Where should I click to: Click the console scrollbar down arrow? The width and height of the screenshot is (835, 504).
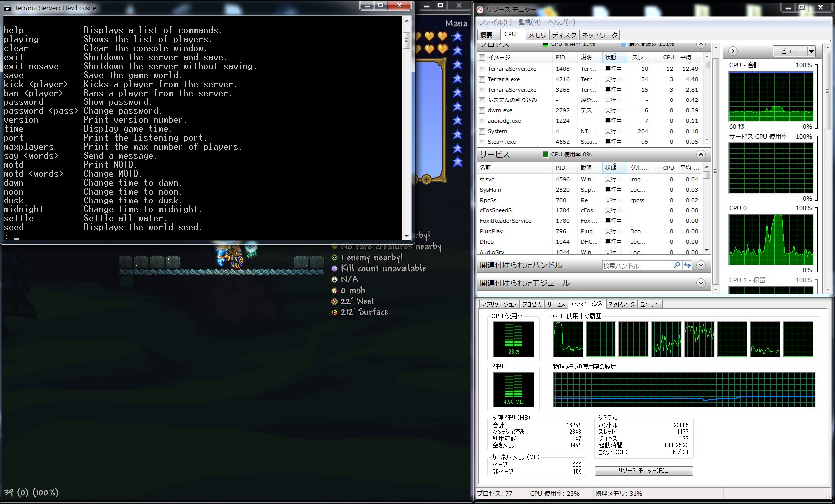pos(406,236)
